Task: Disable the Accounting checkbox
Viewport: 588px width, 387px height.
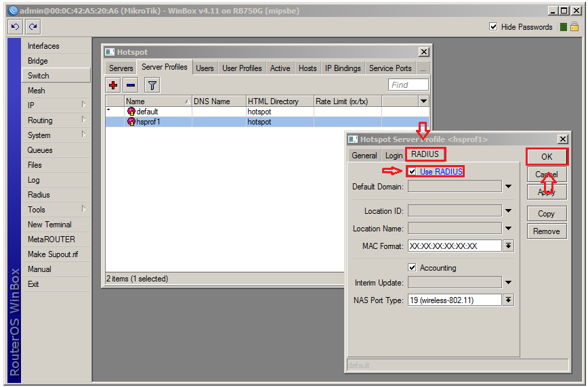Action: (412, 268)
